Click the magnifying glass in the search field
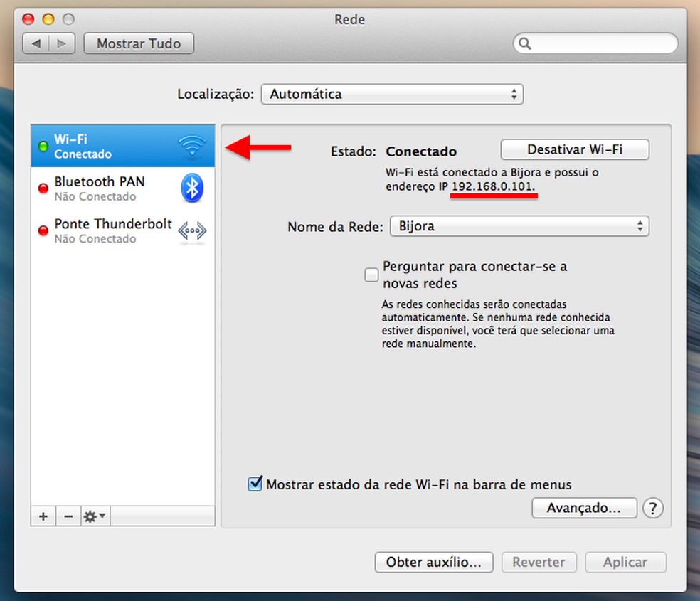Viewport: 700px width, 601px height. point(524,43)
